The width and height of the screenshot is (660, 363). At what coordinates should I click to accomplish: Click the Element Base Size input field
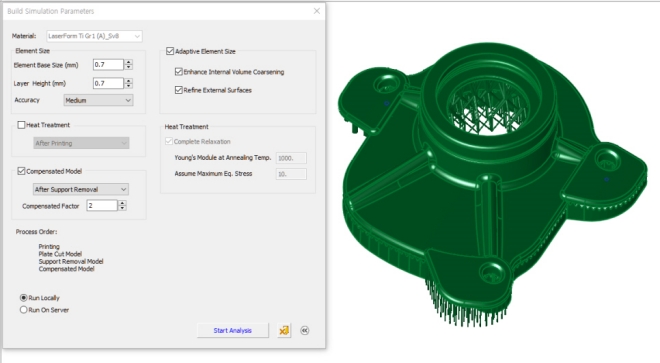pos(109,64)
